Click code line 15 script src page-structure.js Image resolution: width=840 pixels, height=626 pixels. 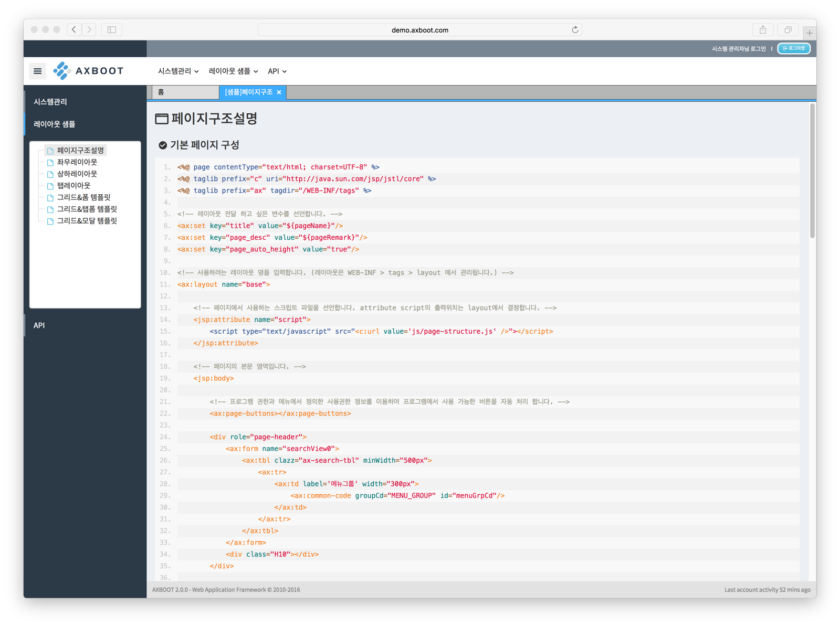(x=381, y=332)
